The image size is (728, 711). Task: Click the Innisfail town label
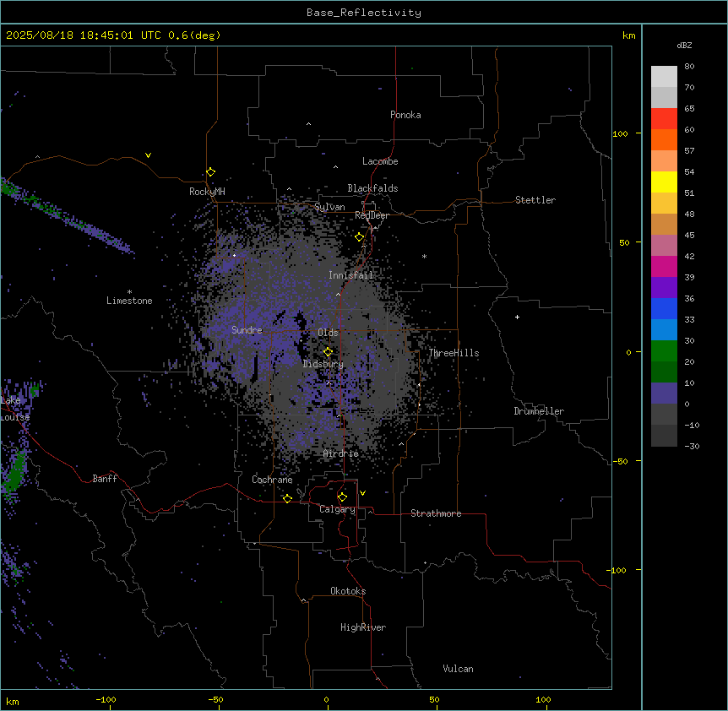350,275
